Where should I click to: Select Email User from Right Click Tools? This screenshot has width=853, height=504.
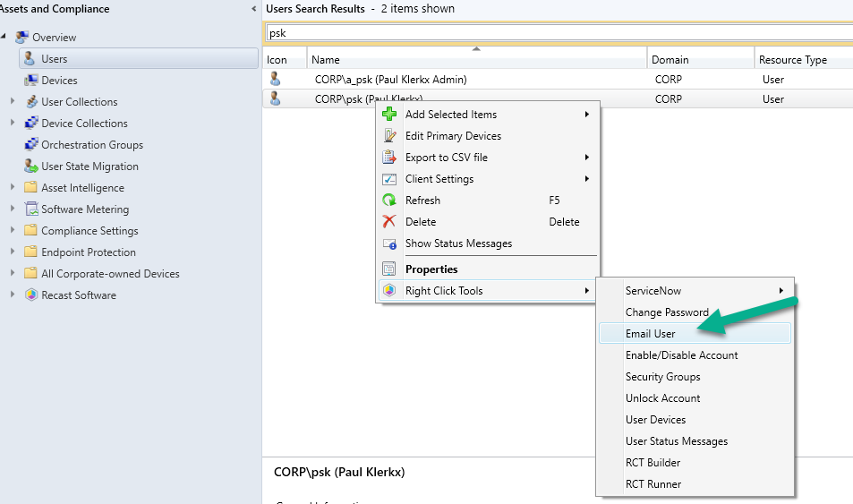pos(651,334)
